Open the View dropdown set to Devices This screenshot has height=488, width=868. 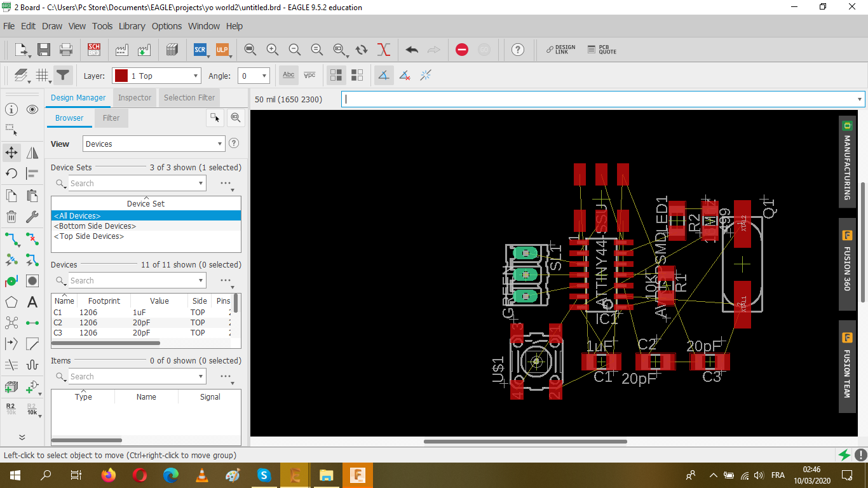click(154, 144)
